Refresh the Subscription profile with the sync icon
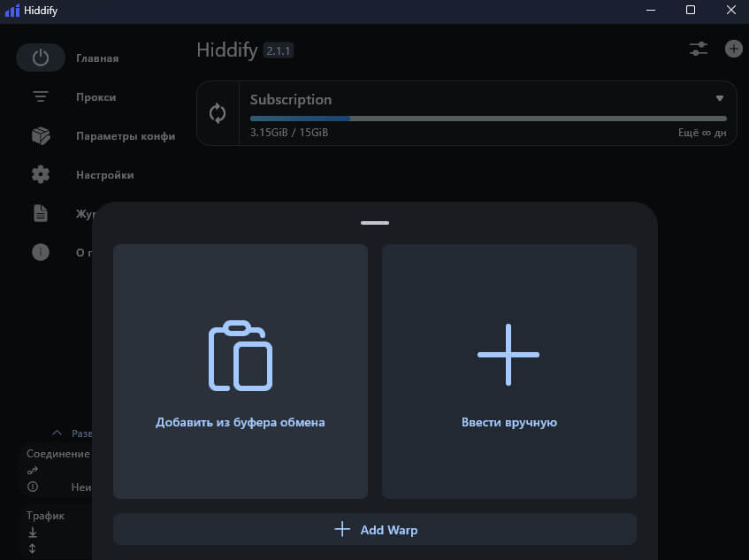Screen dimensions: 749x560 (x=218, y=113)
